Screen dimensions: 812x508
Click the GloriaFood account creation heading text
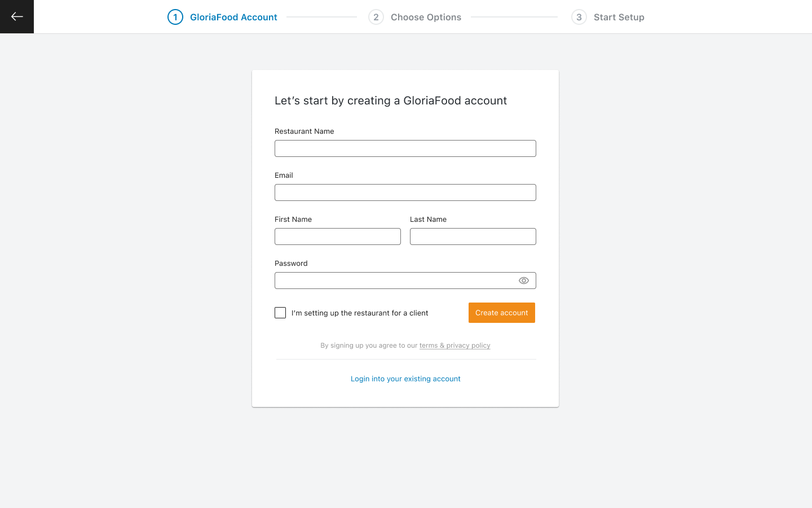tap(391, 100)
